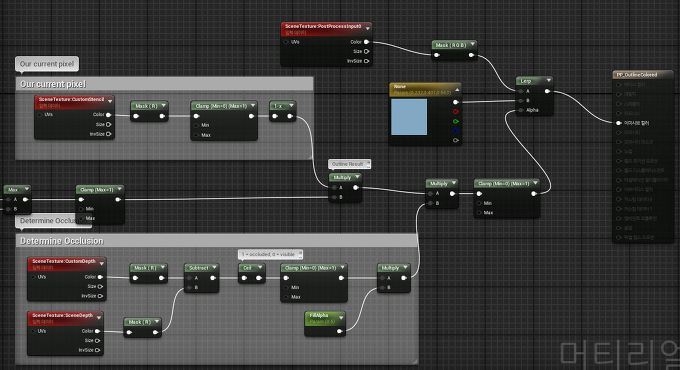Image resolution: width=680 pixels, height=370 pixels.
Task: Collapse the SceneTexture:PostProcessInput0 node arrow
Action: pos(367,28)
